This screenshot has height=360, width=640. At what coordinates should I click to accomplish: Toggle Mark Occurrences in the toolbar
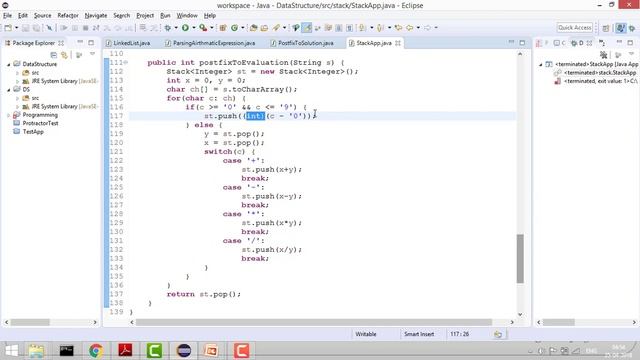[307, 28]
